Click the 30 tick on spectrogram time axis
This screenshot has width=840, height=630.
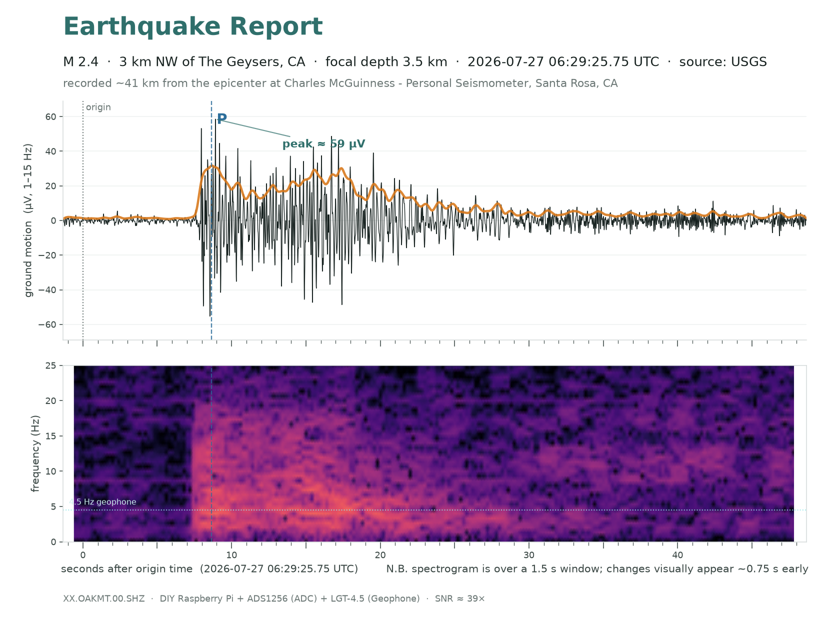pos(529,555)
